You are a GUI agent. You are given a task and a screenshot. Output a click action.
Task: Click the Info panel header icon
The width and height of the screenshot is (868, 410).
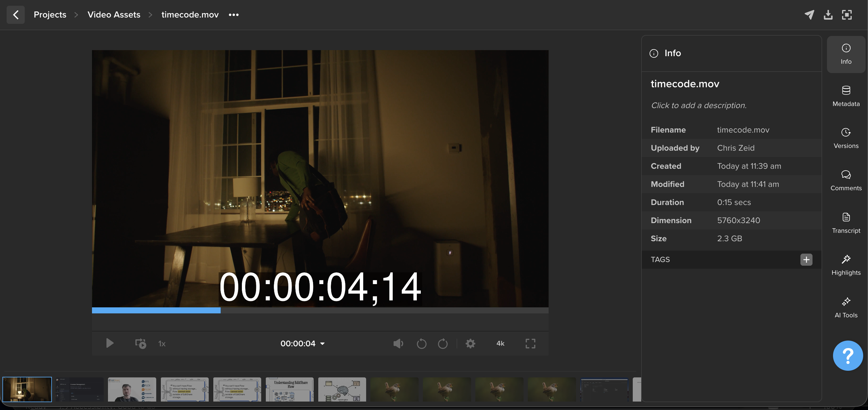(654, 53)
